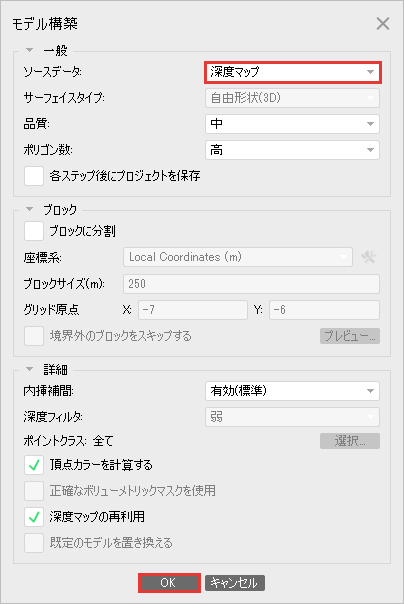Click the プレビュー button
The image size is (404, 604).
coord(350,336)
